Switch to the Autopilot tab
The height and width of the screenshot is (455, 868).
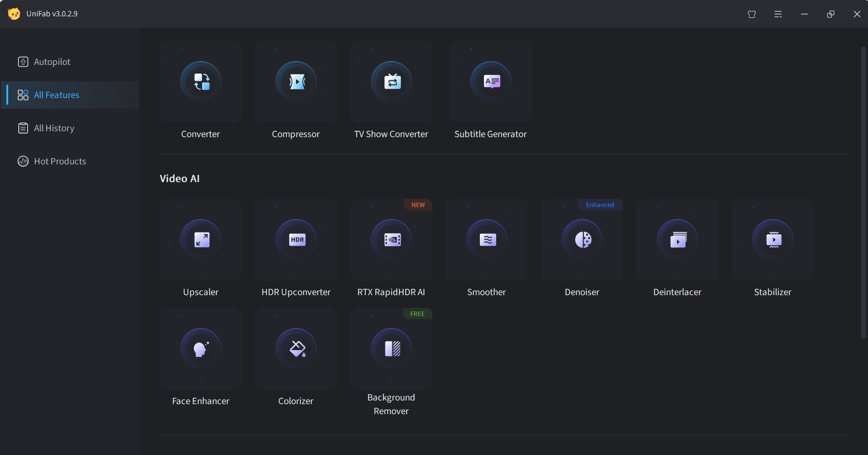pos(52,62)
